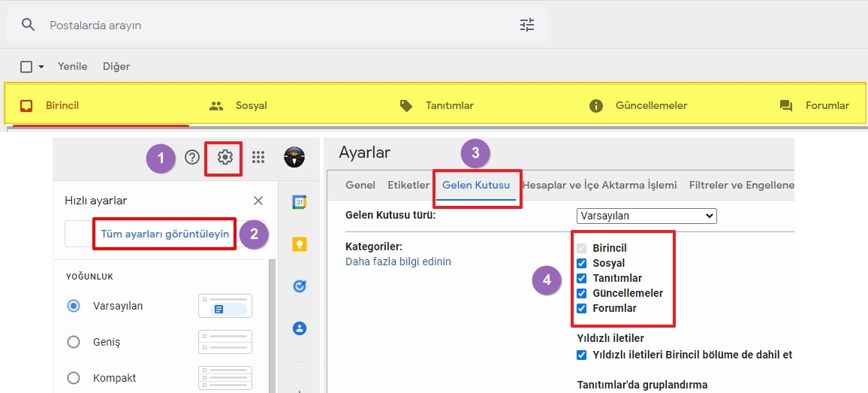Viewport: 868px width, 393px height.
Task: Open the settings gear icon
Action: point(225,157)
